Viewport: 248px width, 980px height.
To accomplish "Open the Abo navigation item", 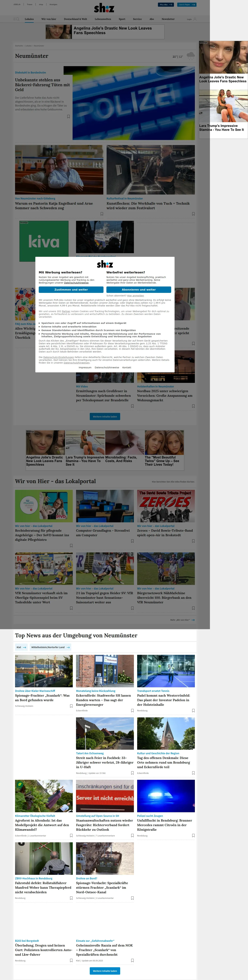I will (152, 19).
